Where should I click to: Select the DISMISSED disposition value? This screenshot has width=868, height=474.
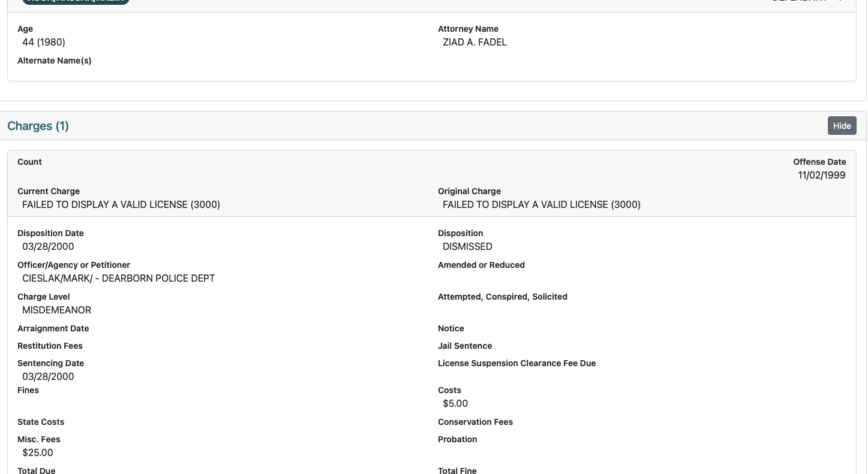467,246
